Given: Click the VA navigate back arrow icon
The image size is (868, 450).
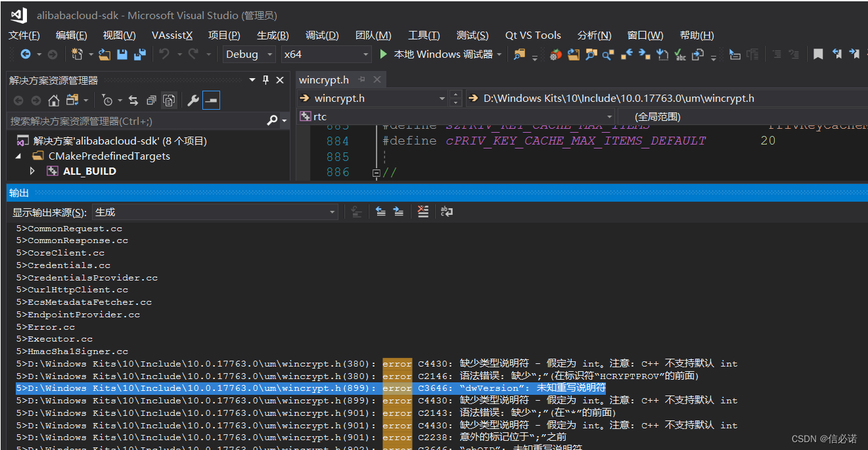Looking at the screenshot, I should click(x=627, y=55).
